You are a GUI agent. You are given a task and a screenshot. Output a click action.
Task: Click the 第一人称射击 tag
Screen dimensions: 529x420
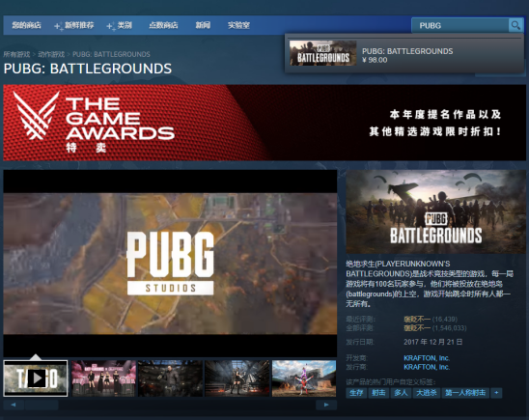pos(465,393)
